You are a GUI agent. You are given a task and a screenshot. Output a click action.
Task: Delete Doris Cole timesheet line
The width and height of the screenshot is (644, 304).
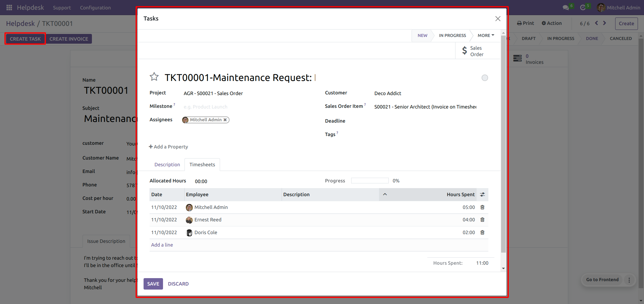pyautogui.click(x=482, y=232)
